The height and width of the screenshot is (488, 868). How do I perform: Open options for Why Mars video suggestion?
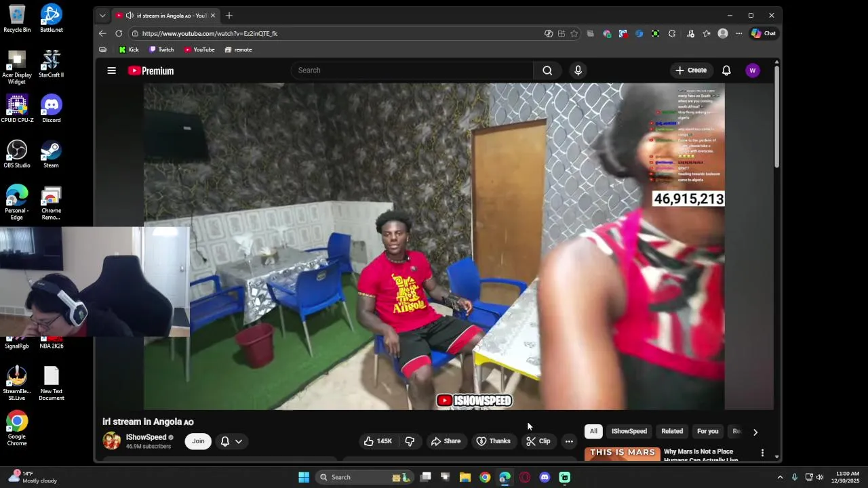pyautogui.click(x=762, y=453)
